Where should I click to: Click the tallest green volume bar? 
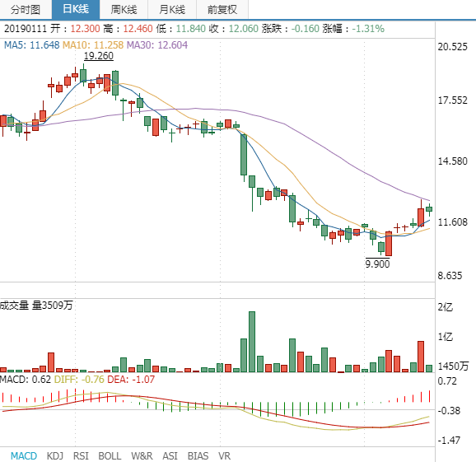252,342
